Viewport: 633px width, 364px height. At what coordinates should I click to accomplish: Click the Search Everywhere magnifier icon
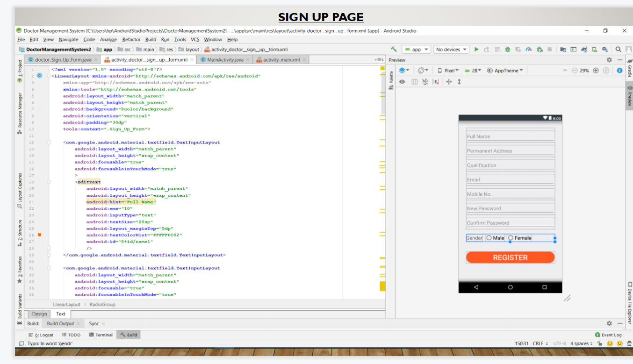click(618, 49)
